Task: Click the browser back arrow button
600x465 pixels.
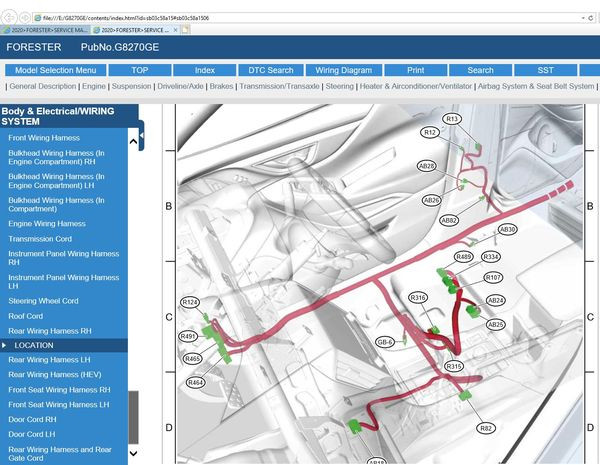Action: [9, 18]
